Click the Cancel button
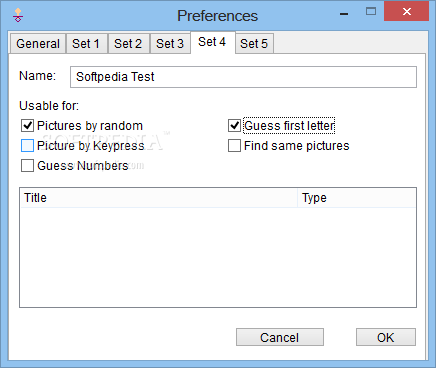This screenshot has height=368, width=436. click(280, 337)
